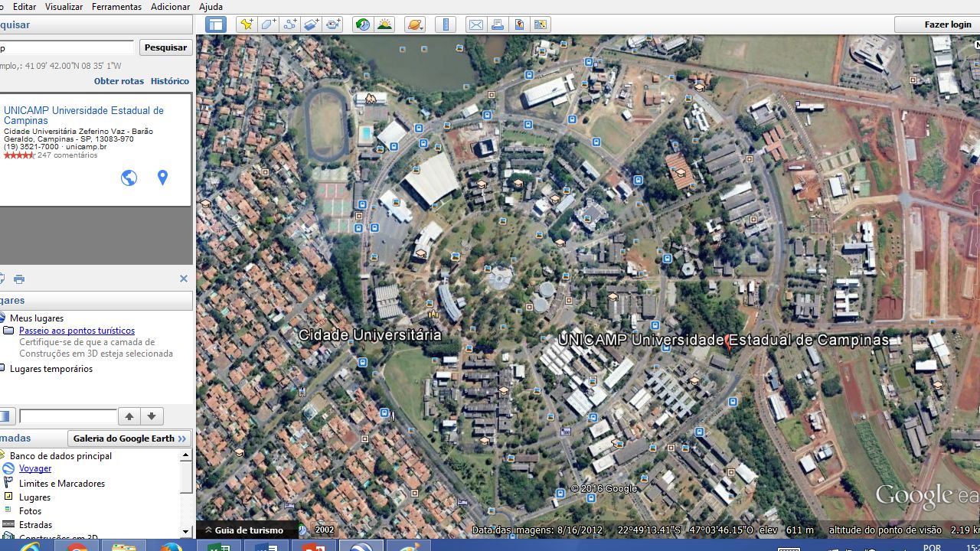Open PowerPoint from the taskbar
Screen dimensions: 980x551
(314, 546)
